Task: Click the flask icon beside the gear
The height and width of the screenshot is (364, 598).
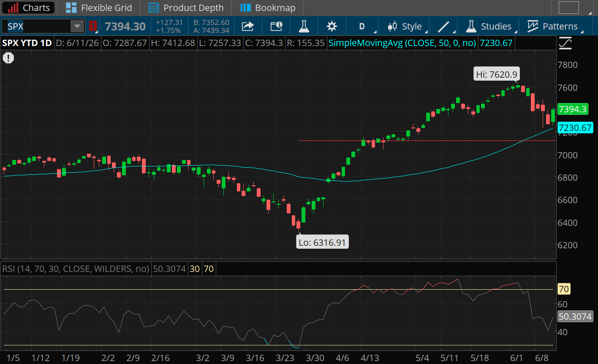Action: point(303,26)
